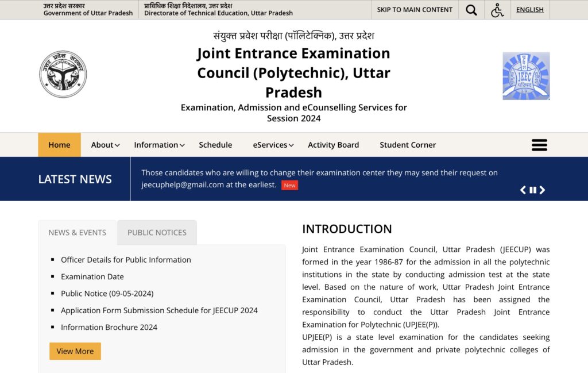Click the View More button

tap(75, 351)
